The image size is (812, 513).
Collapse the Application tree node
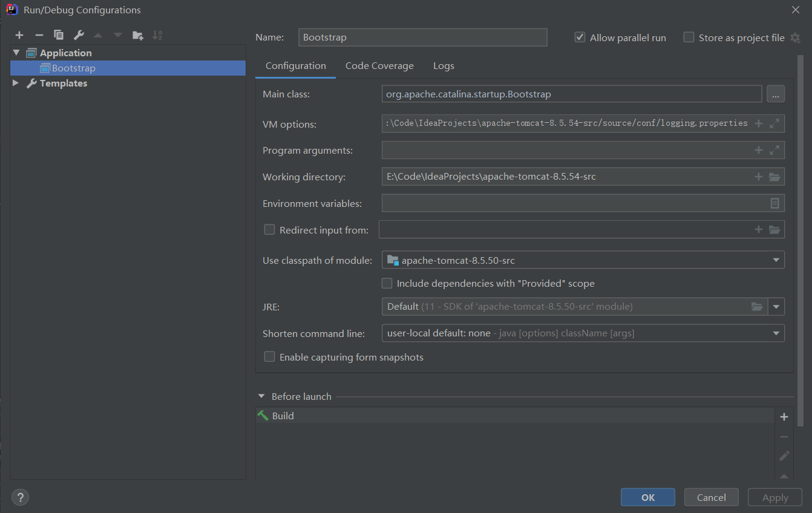click(x=16, y=53)
